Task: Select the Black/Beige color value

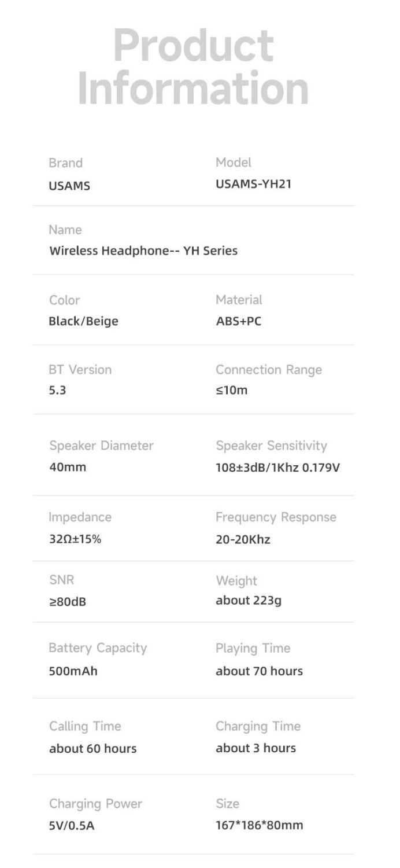Action: [x=83, y=321]
